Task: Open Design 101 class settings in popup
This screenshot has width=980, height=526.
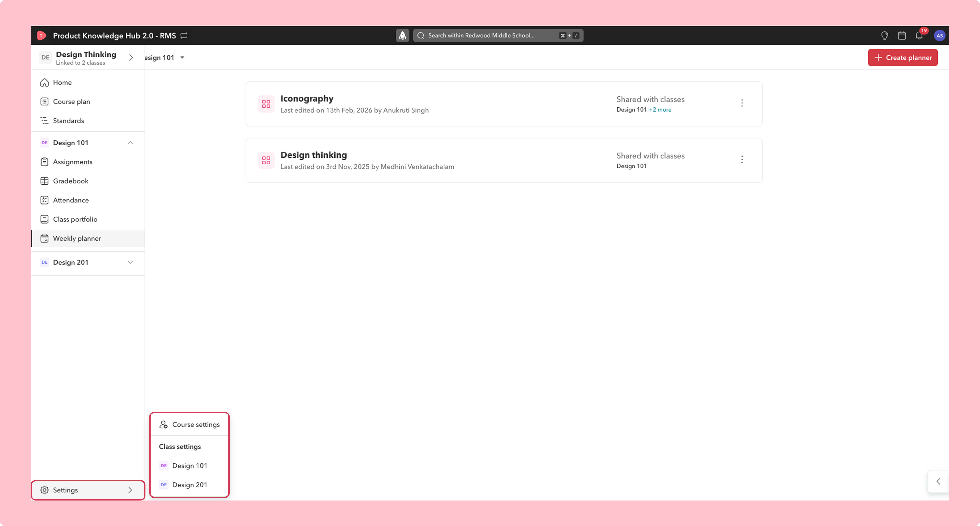Action: point(189,466)
